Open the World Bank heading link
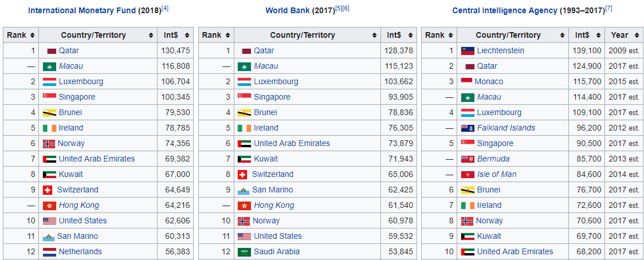Image resolution: width=644 pixels, height=260 pixels. coord(287,10)
